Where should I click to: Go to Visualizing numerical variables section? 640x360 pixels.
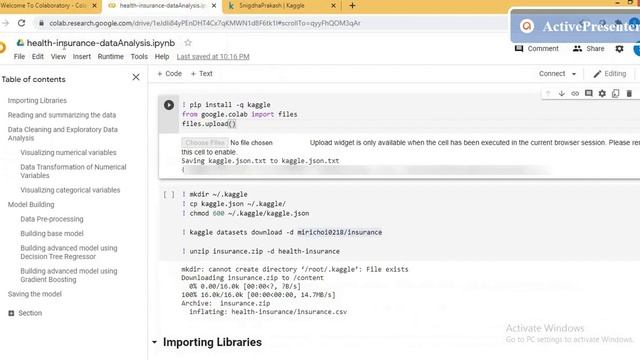[68, 153]
